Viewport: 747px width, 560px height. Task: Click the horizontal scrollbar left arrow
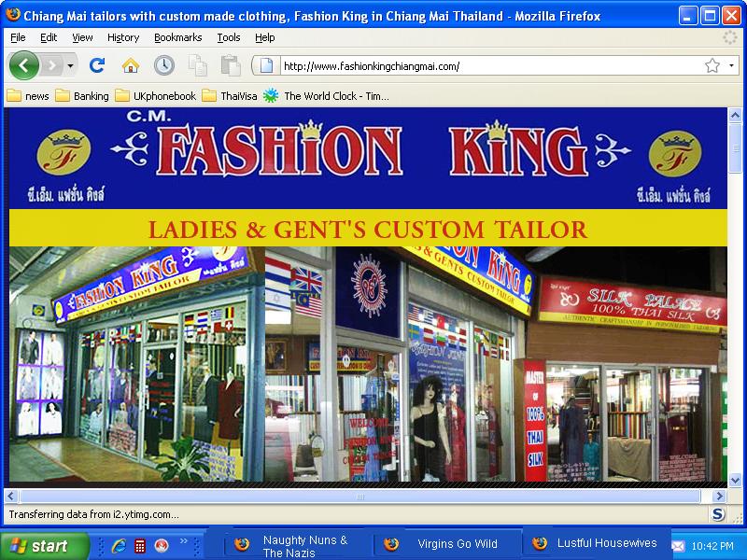[11, 497]
